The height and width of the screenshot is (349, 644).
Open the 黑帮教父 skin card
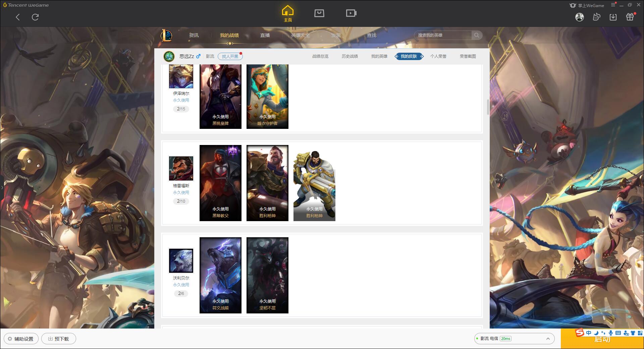click(x=220, y=183)
